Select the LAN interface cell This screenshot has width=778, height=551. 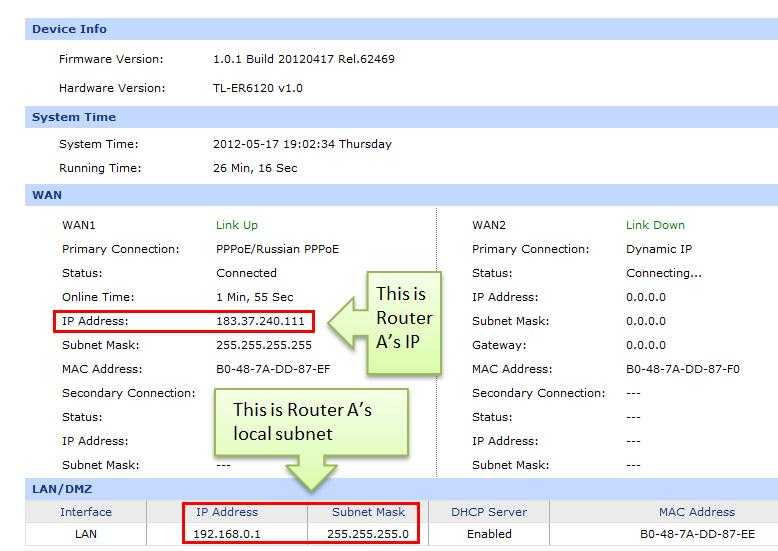click(x=86, y=534)
